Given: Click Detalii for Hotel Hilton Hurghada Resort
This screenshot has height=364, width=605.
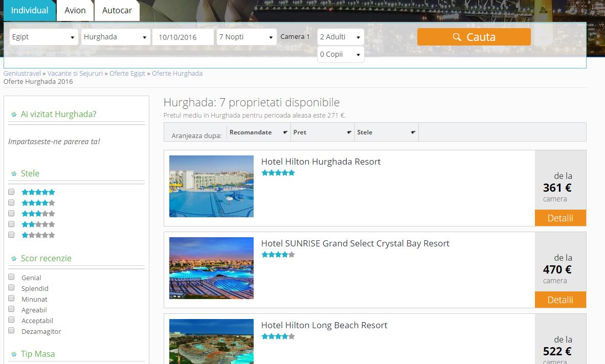Looking at the screenshot, I should [560, 218].
